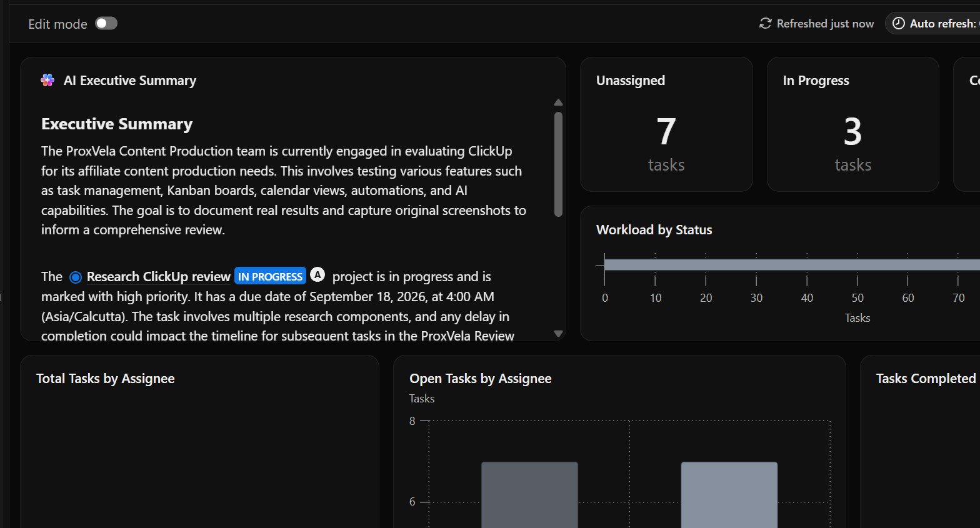Image resolution: width=980 pixels, height=528 pixels.
Task: Click the 'Open Tasks by Assignee' title
Action: coord(480,379)
